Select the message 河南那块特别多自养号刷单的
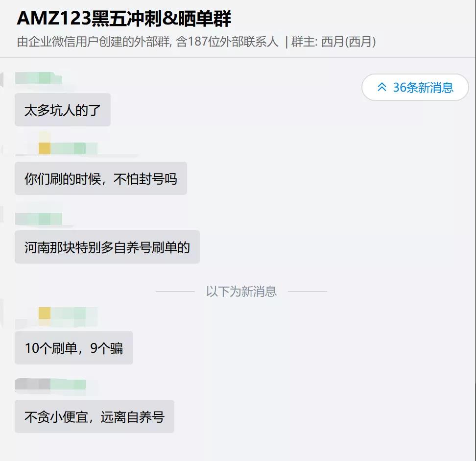This screenshot has width=476, height=461. pyautogui.click(x=107, y=247)
